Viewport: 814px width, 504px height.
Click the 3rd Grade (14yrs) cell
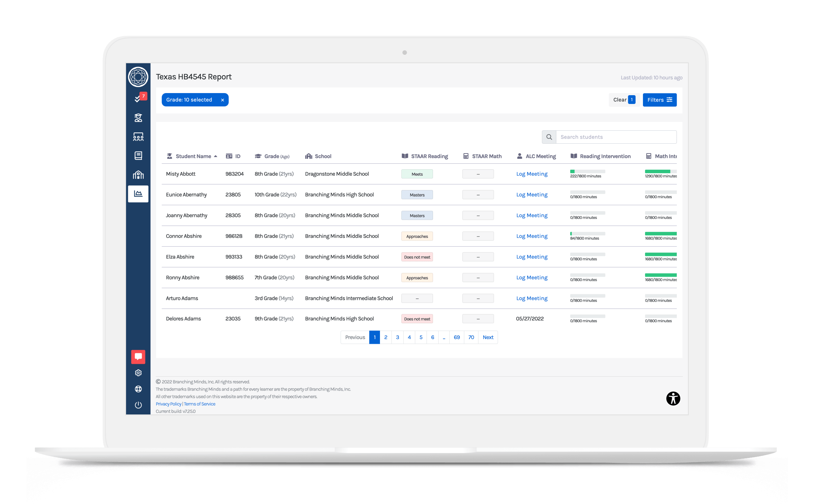[274, 298]
